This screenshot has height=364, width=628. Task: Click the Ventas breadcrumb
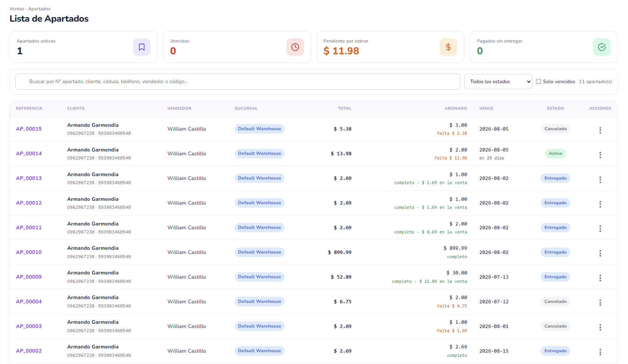click(x=17, y=9)
